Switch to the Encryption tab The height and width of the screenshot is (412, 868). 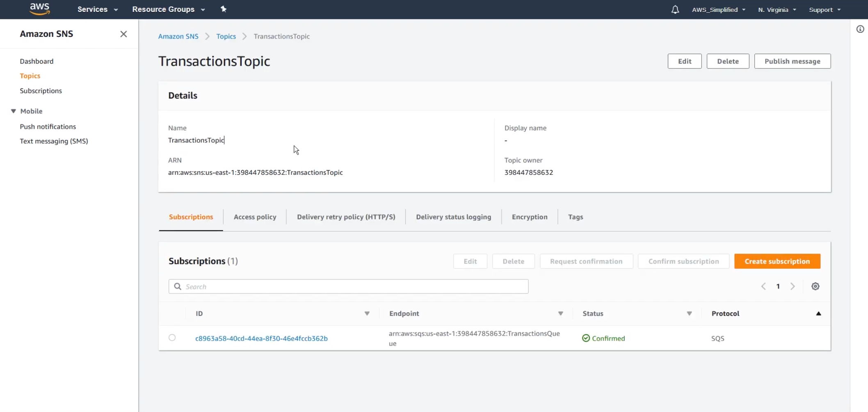pyautogui.click(x=530, y=217)
